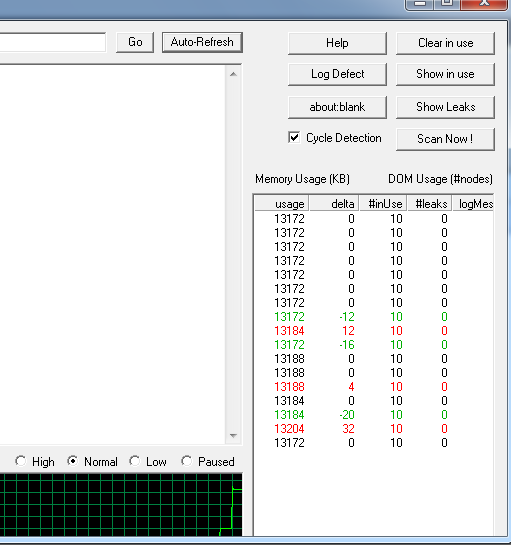The height and width of the screenshot is (545, 511).
Task: Open the Help button
Action: coord(337,43)
